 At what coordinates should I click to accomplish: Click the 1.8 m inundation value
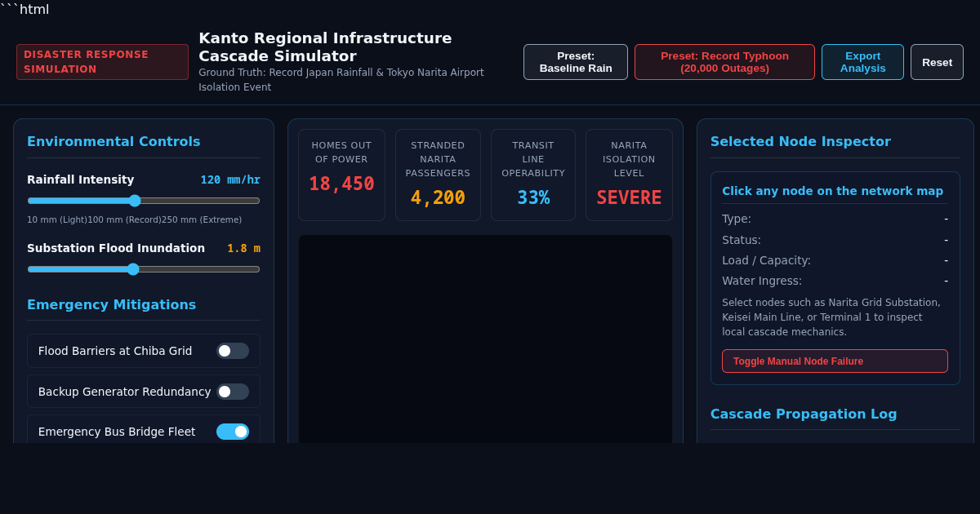243,248
